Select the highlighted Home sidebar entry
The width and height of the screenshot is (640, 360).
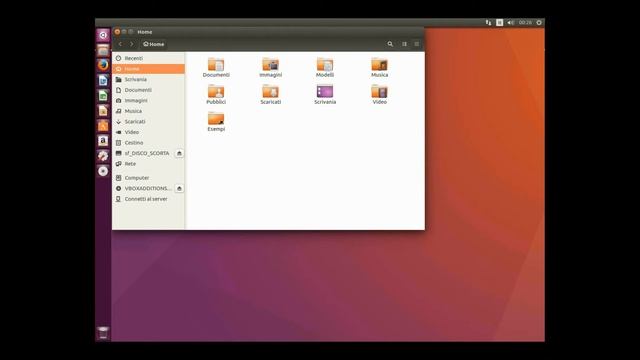(149, 69)
